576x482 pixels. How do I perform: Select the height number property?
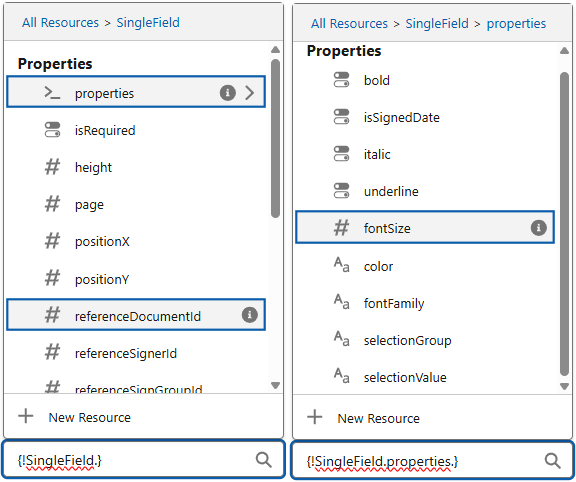(136, 167)
